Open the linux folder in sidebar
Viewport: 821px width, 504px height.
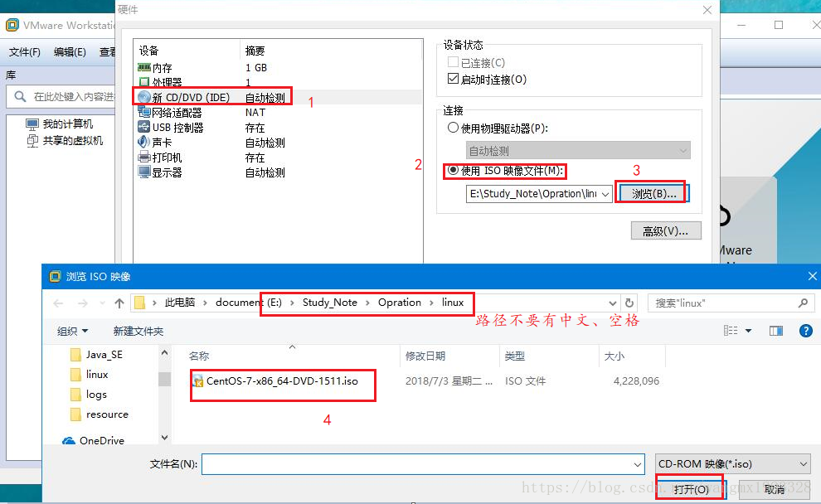click(x=97, y=374)
